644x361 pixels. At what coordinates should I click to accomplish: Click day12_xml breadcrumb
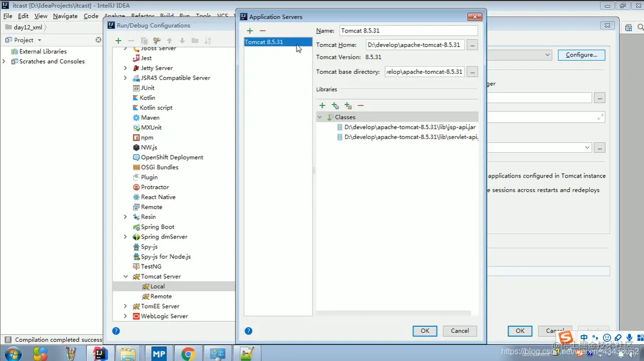coord(28,27)
